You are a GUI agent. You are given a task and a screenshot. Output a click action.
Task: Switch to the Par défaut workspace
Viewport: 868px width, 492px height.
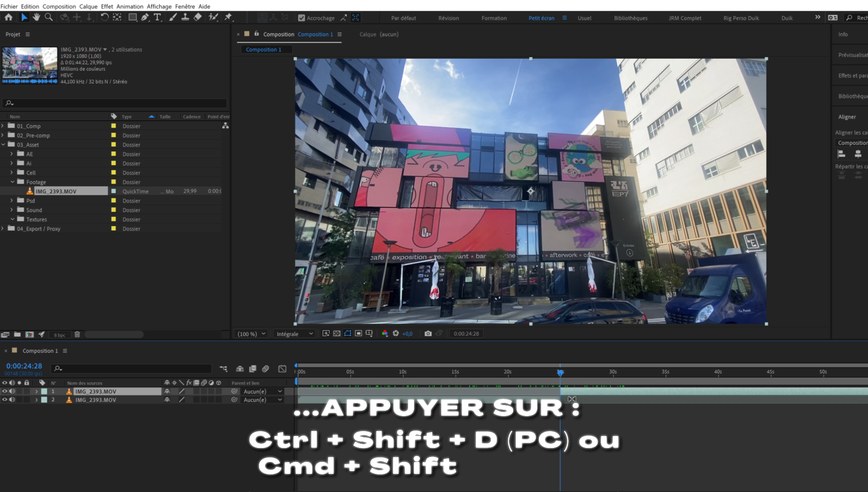[x=404, y=18]
